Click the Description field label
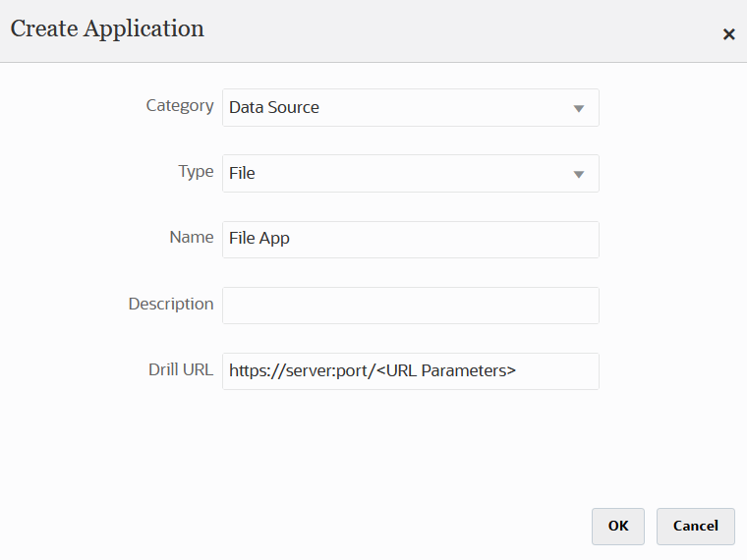This screenshot has height=560, width=747. (171, 305)
